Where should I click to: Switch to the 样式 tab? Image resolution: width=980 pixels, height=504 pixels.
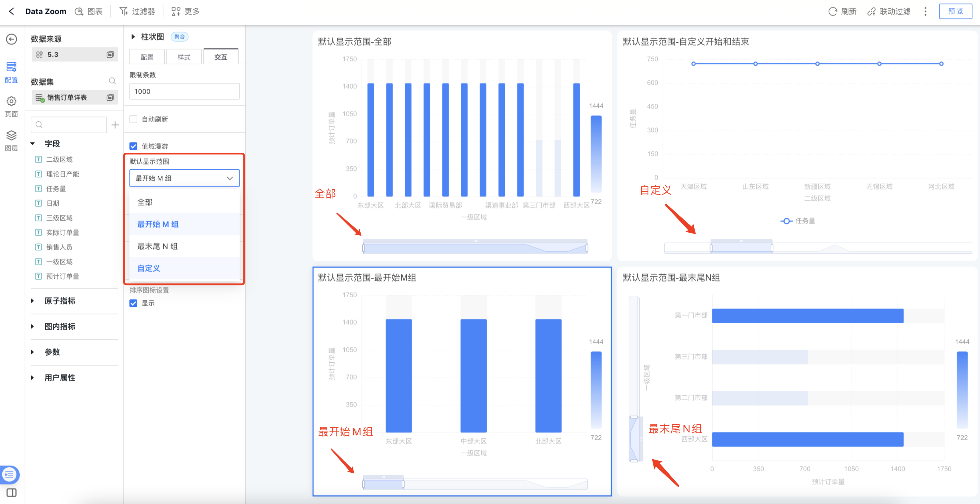click(x=184, y=57)
